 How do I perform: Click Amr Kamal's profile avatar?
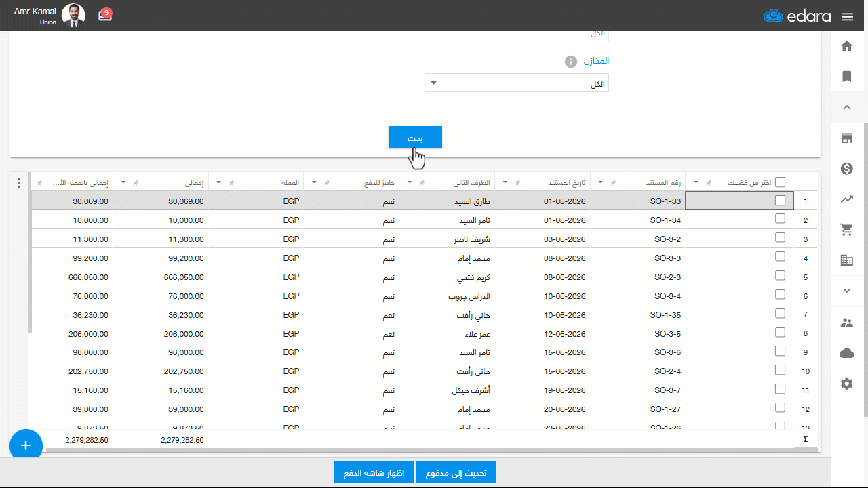pos(73,15)
